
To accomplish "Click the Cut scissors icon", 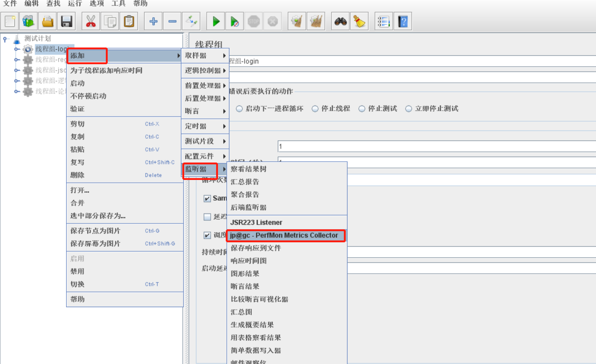I will 91,21.
